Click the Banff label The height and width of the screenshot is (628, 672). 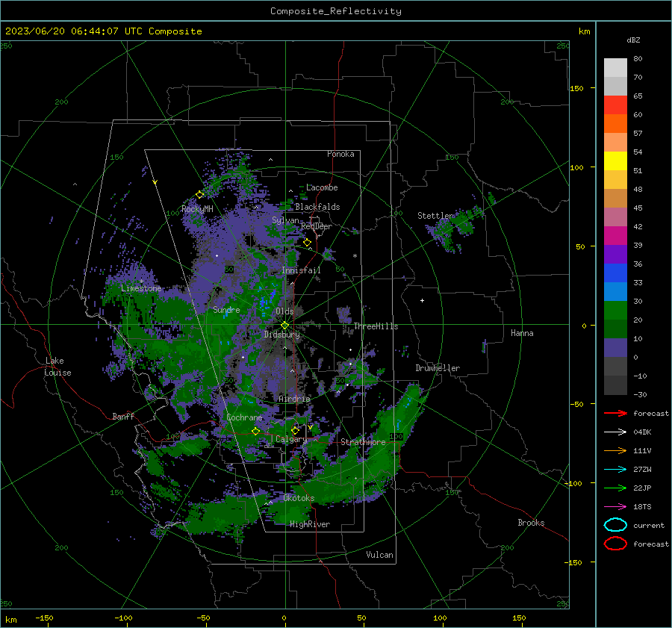(x=123, y=416)
